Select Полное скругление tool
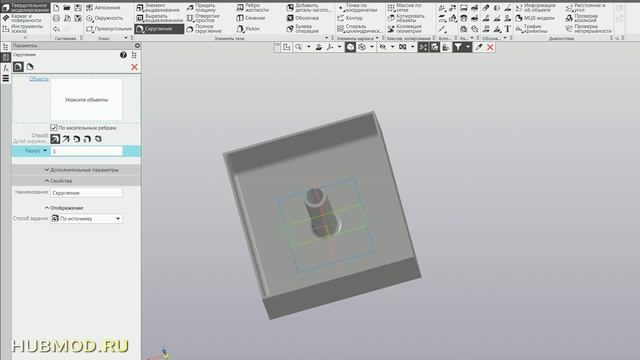640x360 pixels. [205, 29]
